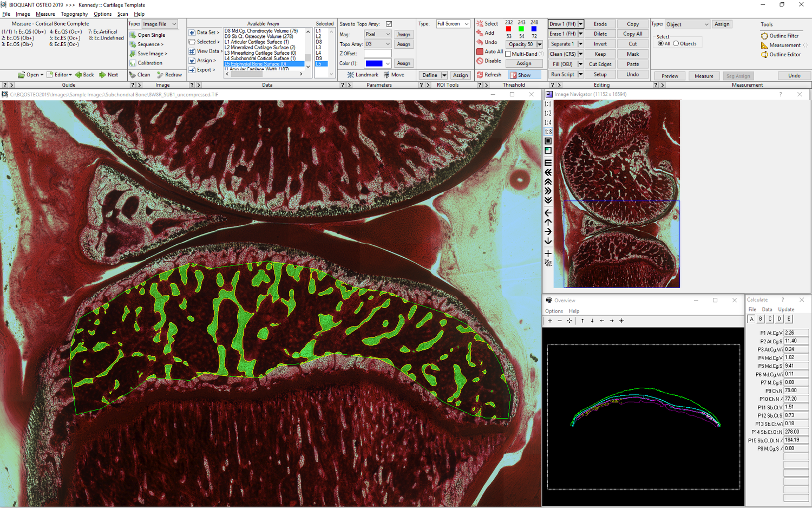Open the Image File type dropdown
This screenshot has width=812, height=508.
(160, 24)
